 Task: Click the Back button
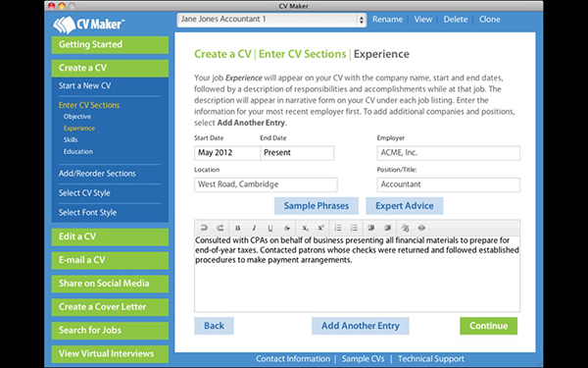coord(214,326)
